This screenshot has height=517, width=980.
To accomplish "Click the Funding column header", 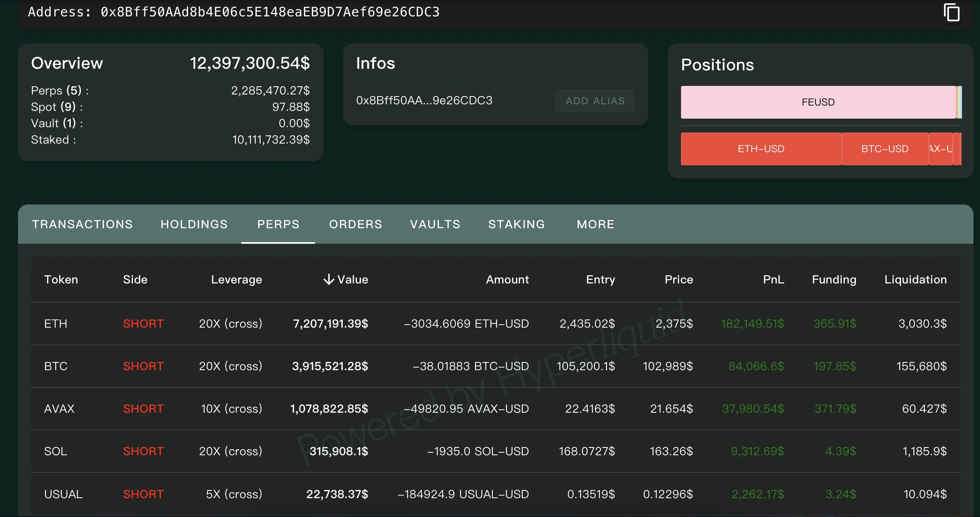I will pyautogui.click(x=834, y=279).
